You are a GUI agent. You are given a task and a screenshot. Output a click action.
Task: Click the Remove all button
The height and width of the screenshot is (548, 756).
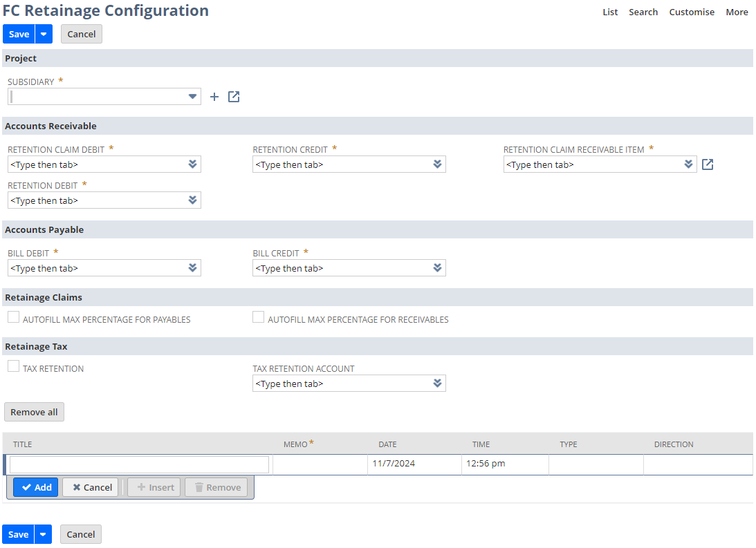point(34,412)
